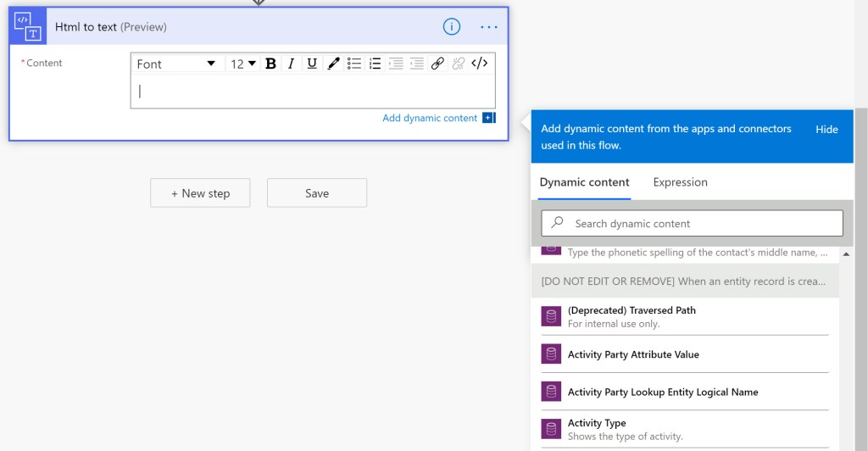The width and height of the screenshot is (868, 451).
Task: Insert a bulleted list
Action: 354,64
